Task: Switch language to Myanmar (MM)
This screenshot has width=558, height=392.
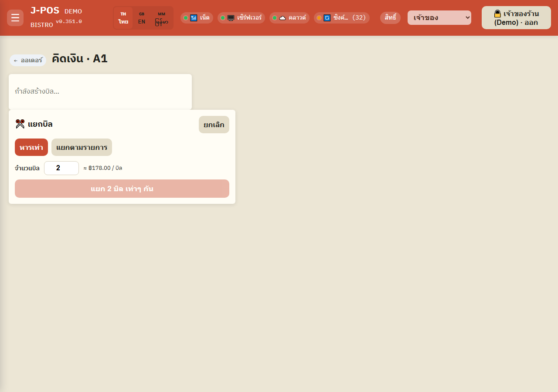Action: (x=161, y=18)
